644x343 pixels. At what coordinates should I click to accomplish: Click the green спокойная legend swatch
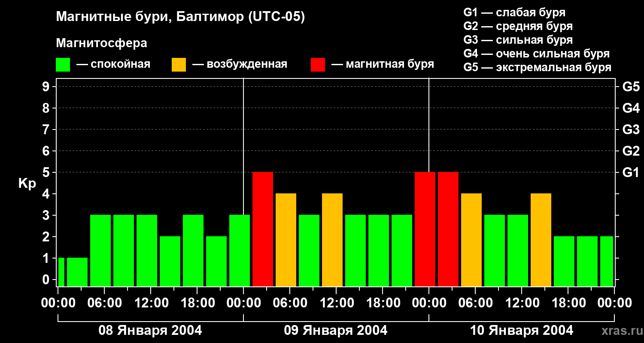pyautogui.click(x=63, y=65)
